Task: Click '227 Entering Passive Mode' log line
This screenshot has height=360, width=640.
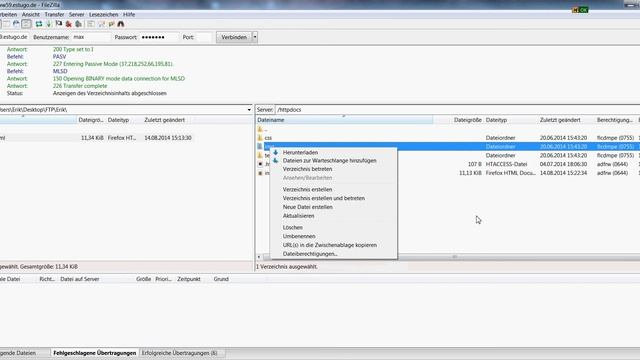Action: [x=113, y=64]
